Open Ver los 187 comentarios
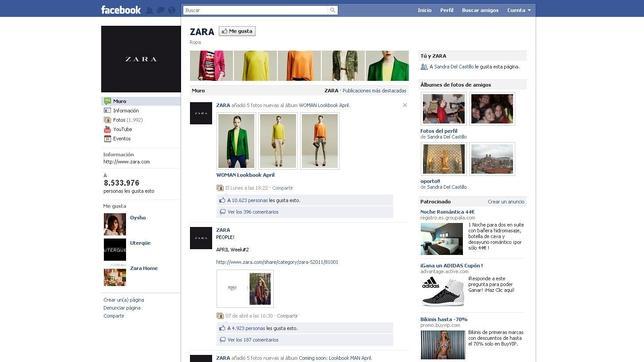 (253, 340)
